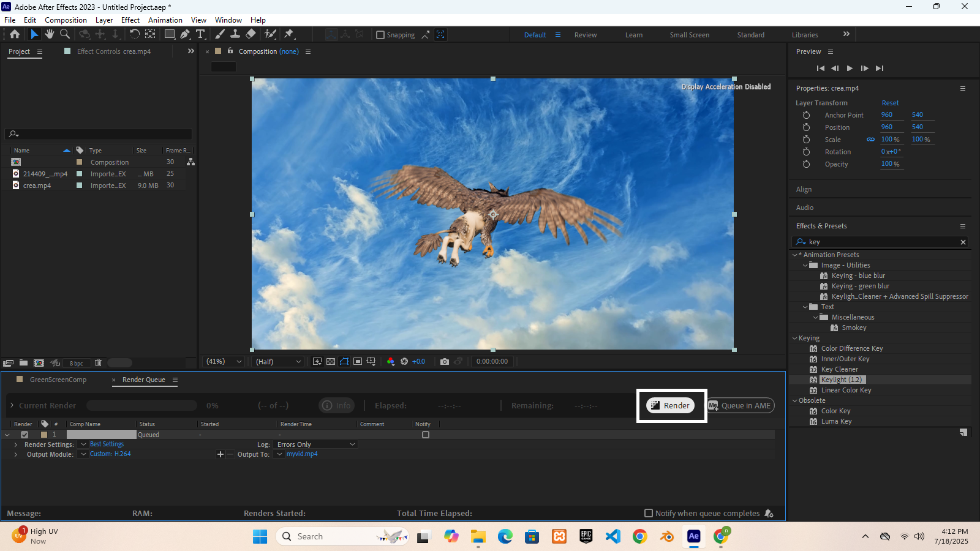Select the Rectangle shape tool
This screenshot has height=551, width=980.
[170, 34]
